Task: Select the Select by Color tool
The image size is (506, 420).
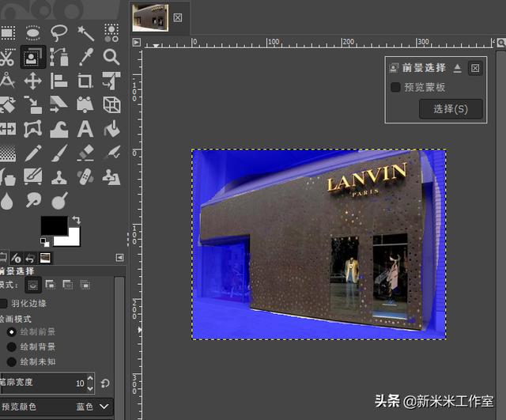Action: 111,33
